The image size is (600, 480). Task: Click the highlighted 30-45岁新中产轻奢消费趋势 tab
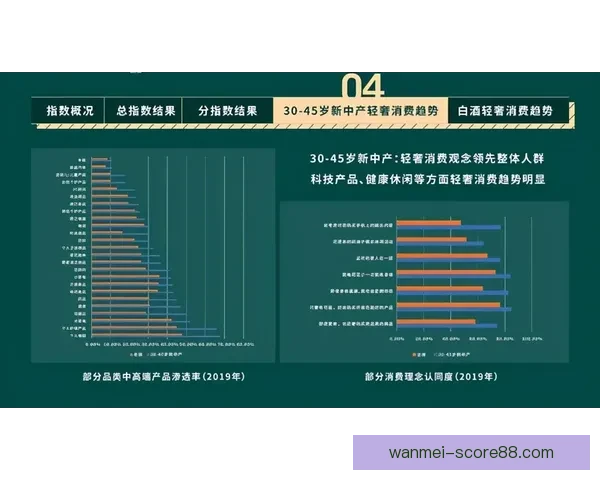[360, 111]
